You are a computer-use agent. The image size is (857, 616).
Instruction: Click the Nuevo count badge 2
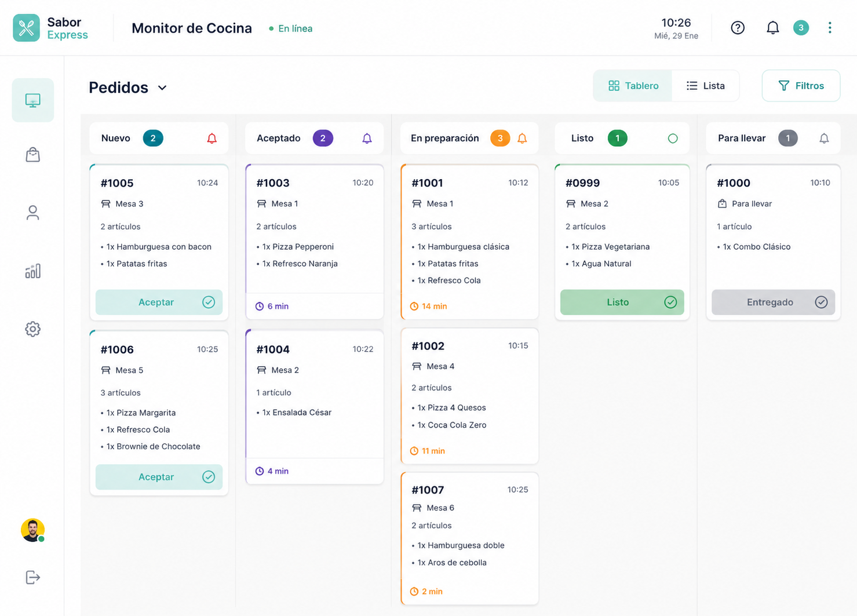[153, 138]
